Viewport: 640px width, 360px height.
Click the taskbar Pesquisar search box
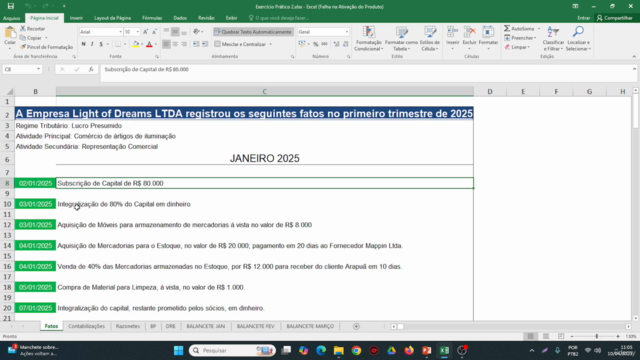coord(232,350)
